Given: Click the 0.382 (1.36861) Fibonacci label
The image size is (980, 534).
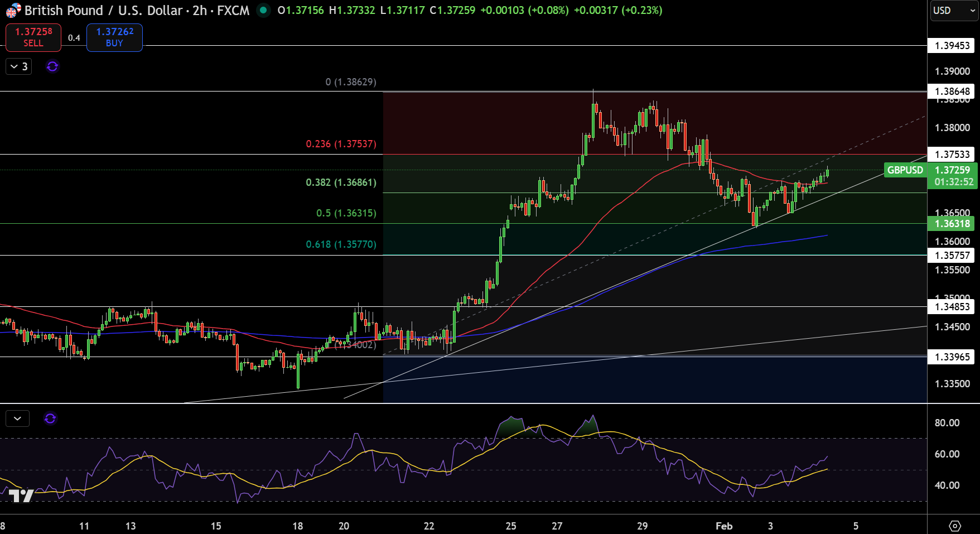Looking at the screenshot, I should (341, 182).
